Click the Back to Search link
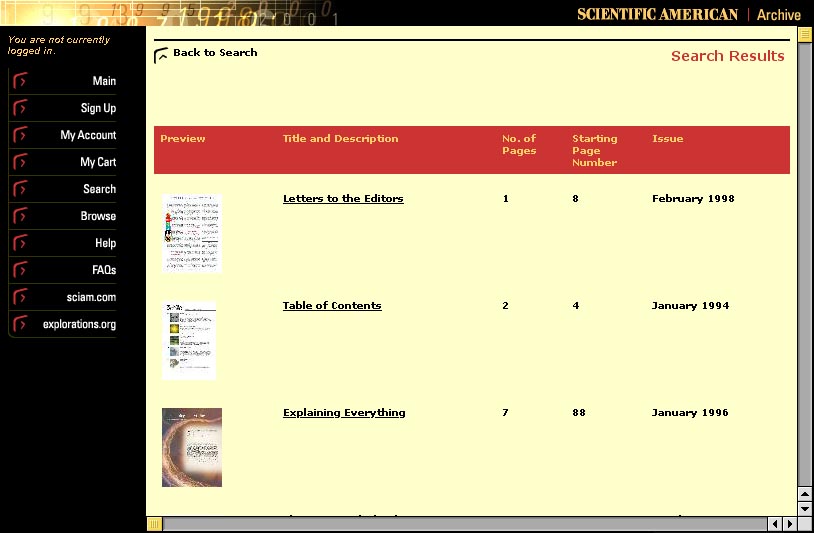The width and height of the screenshot is (814, 533). (x=215, y=52)
